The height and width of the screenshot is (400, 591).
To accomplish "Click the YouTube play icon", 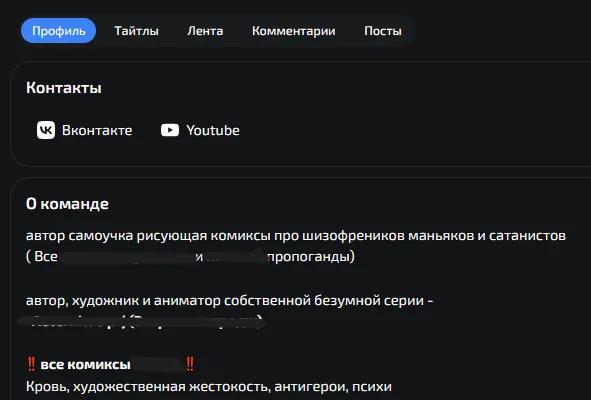I will pos(170,130).
